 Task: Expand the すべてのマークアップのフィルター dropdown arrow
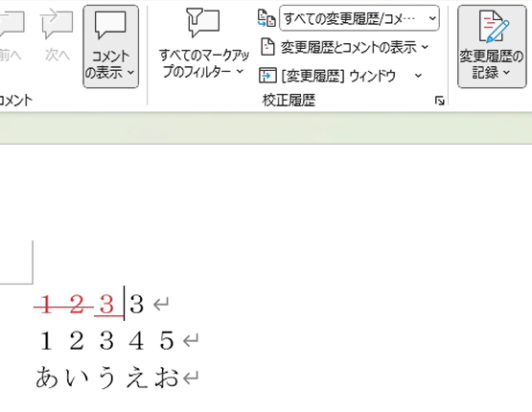[x=240, y=72]
